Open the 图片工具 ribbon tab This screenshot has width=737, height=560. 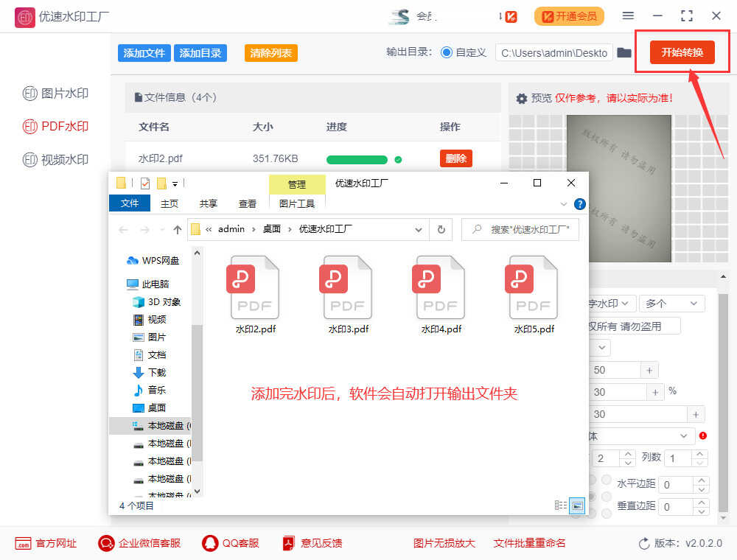pos(296,203)
